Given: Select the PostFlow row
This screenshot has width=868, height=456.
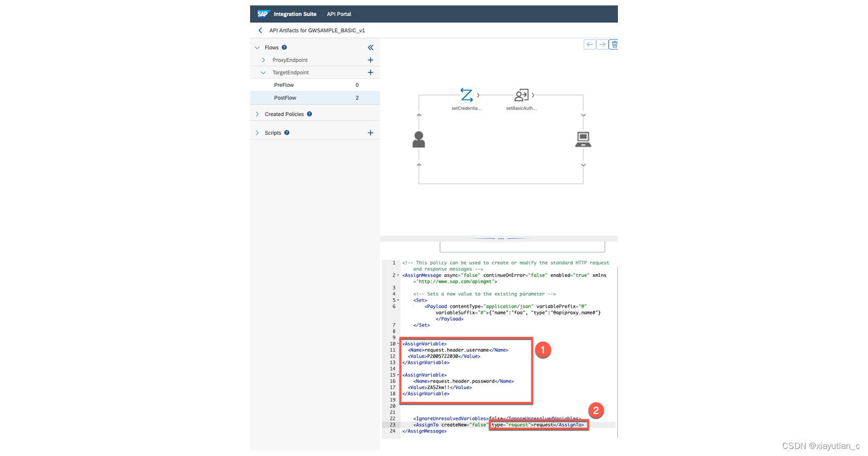Looking at the screenshot, I should 315,98.
